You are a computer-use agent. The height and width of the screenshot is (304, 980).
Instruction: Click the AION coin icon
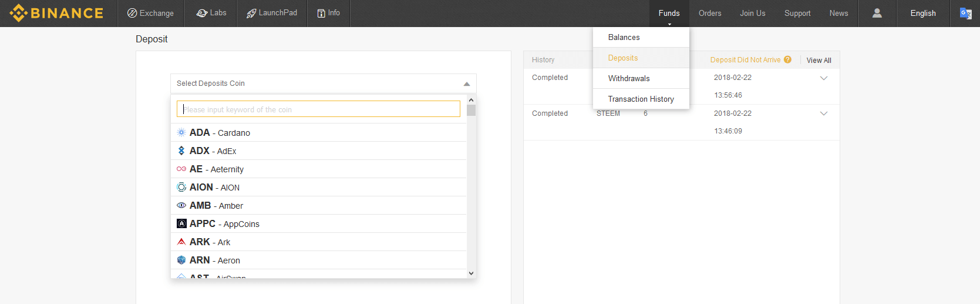coord(181,187)
